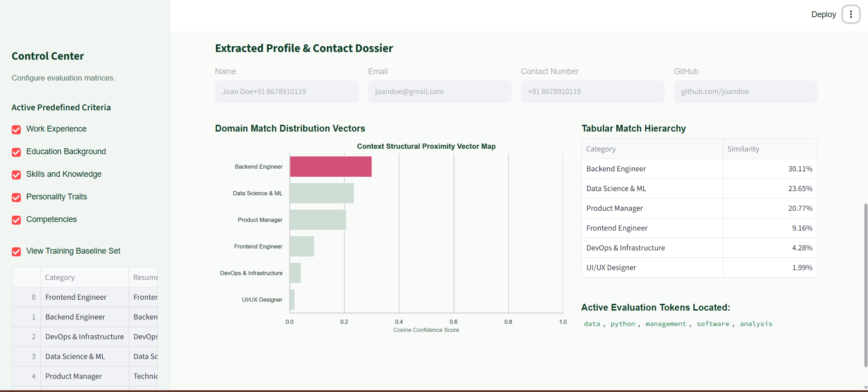Image resolution: width=868 pixels, height=392 pixels.
Task: Click the UI/UX Designer similarity cell 1.99%
Action: [x=770, y=268]
